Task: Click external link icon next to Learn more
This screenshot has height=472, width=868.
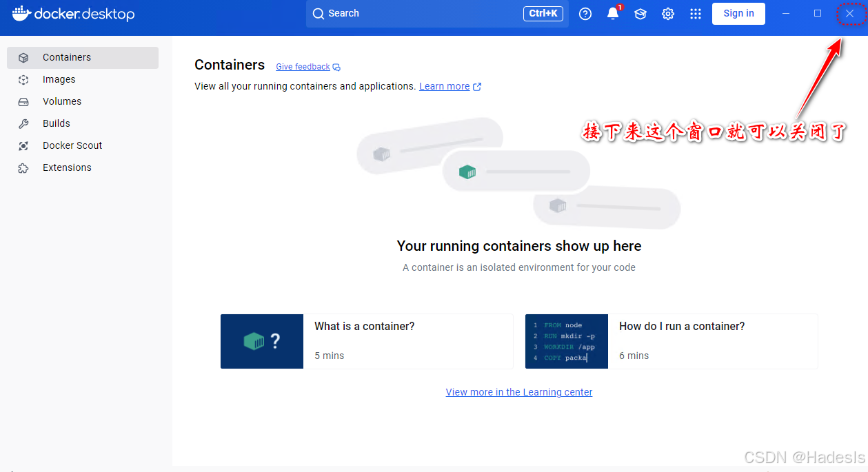Action: tap(477, 87)
